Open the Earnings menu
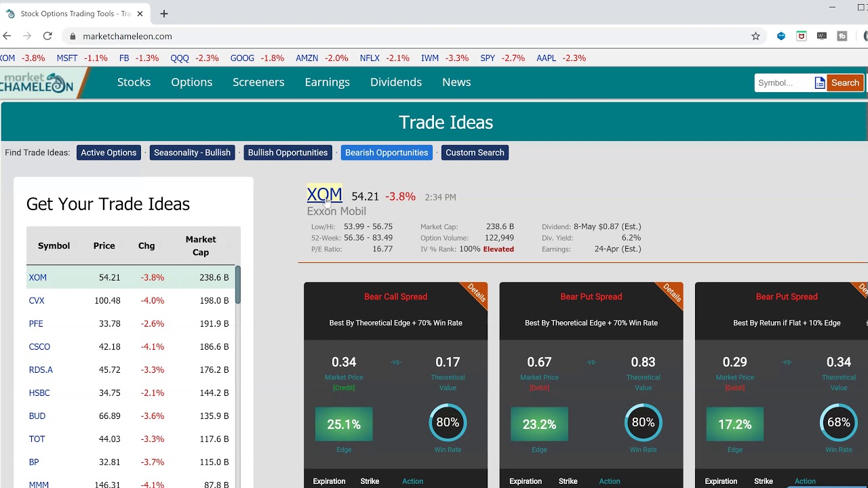868x488 pixels. click(327, 82)
